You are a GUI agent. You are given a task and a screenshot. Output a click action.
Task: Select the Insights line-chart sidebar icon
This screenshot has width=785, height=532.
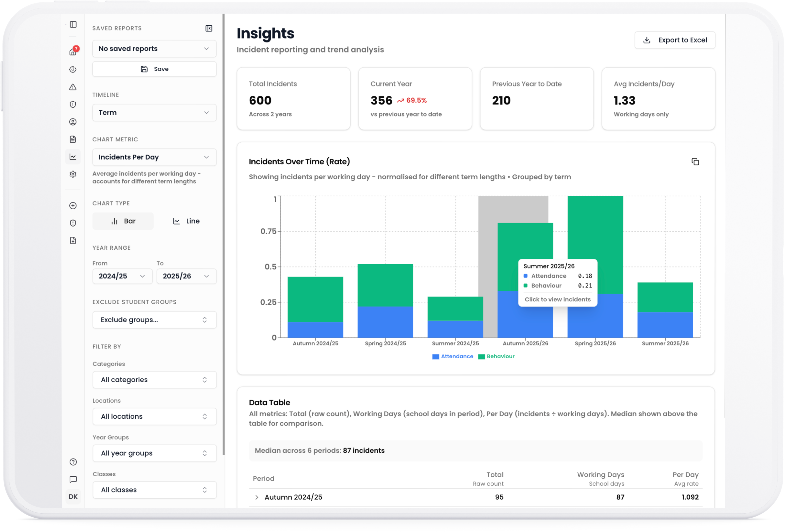pyautogui.click(x=73, y=157)
